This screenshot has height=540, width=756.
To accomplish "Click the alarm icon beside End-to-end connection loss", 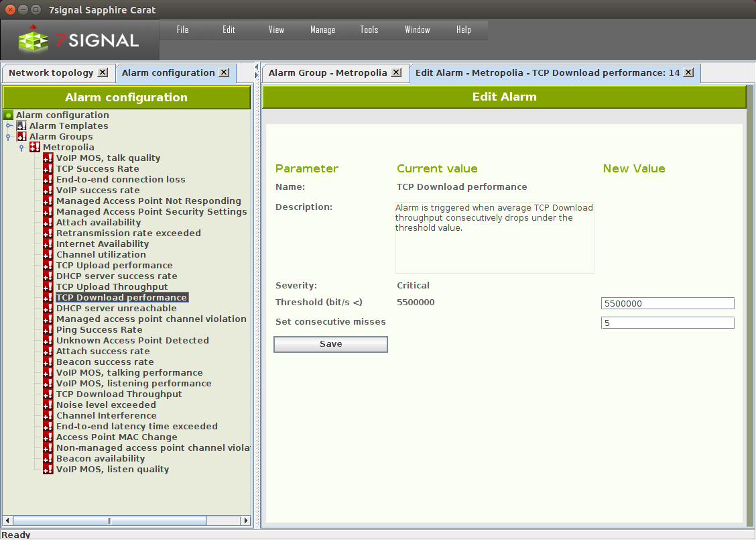I will click(x=48, y=180).
